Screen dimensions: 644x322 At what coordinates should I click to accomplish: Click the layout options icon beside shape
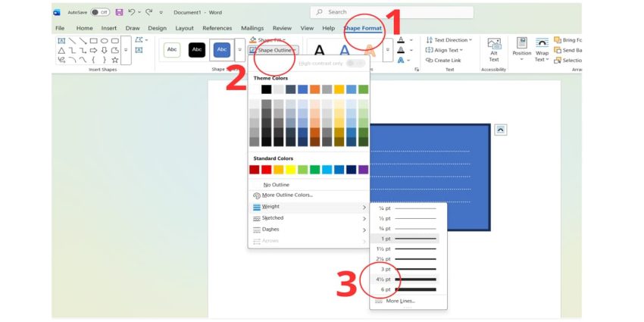[x=499, y=130]
